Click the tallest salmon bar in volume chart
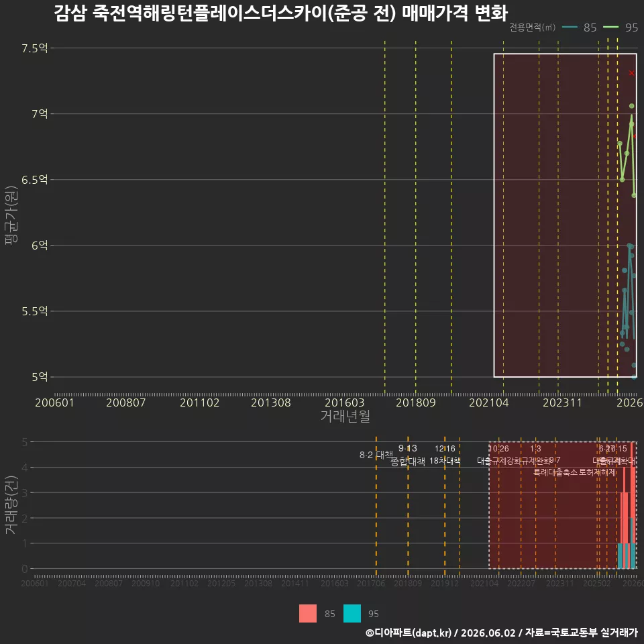 tap(631, 480)
